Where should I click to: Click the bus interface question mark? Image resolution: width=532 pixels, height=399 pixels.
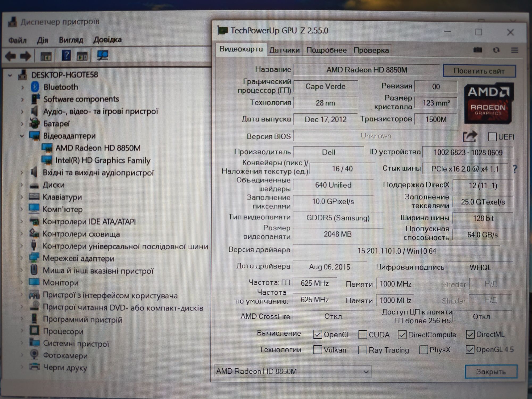[515, 169]
